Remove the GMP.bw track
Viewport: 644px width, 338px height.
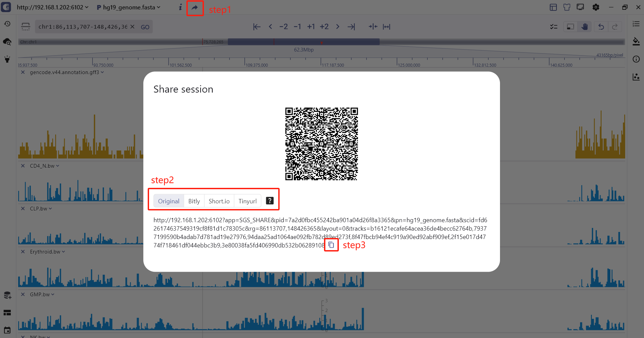pyautogui.click(x=23, y=295)
